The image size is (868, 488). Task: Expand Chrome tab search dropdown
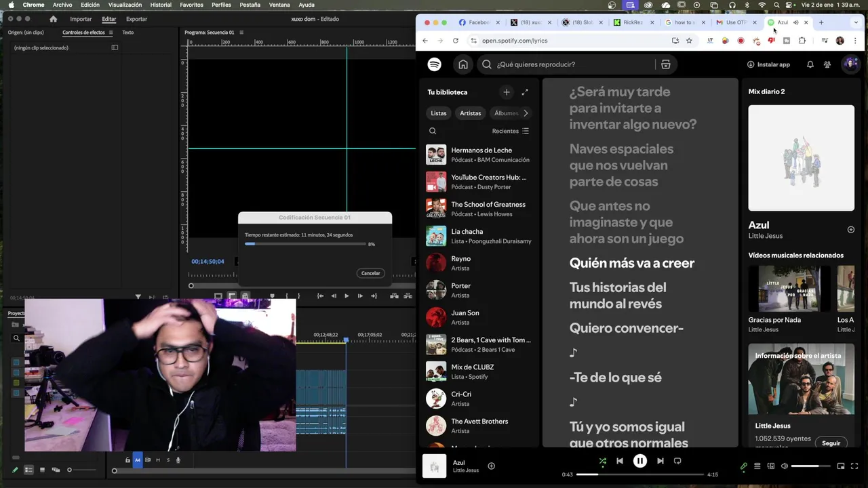click(856, 22)
